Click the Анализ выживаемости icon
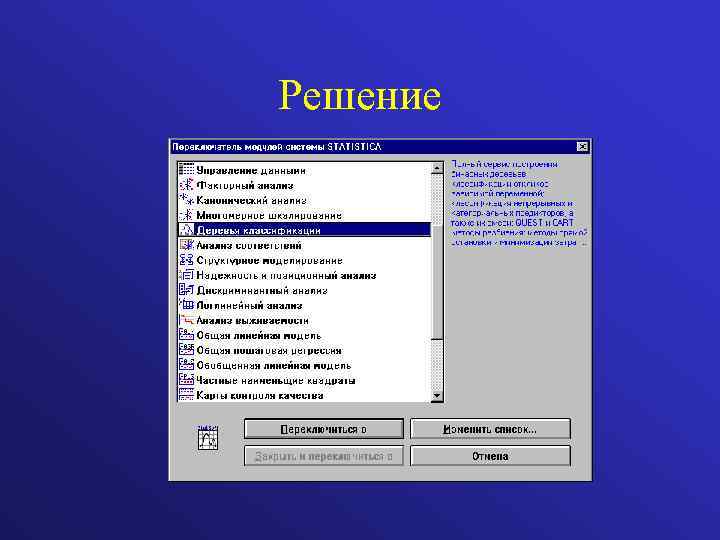The image size is (720, 540). [x=186, y=320]
